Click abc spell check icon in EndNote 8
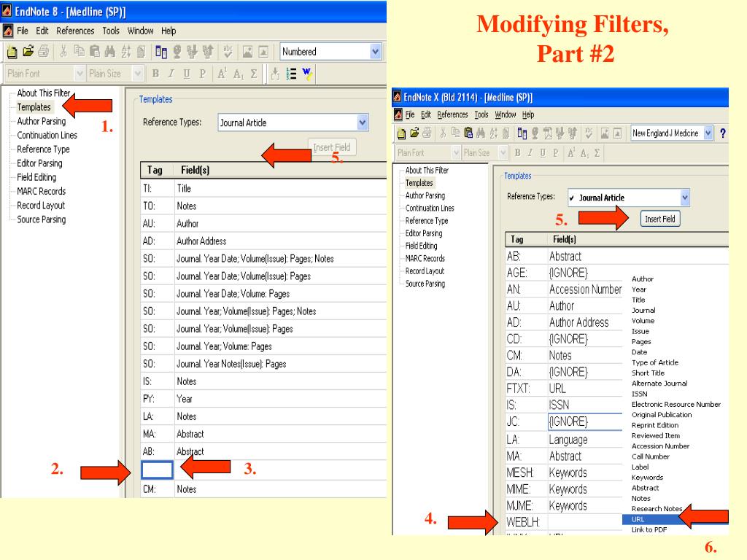 (228, 52)
